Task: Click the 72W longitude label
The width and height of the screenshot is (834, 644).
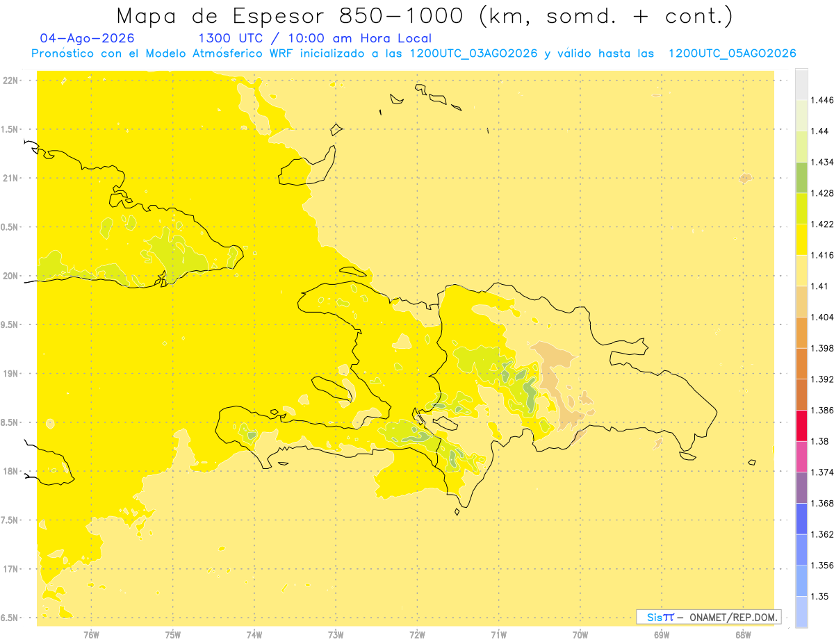Action: click(x=417, y=635)
